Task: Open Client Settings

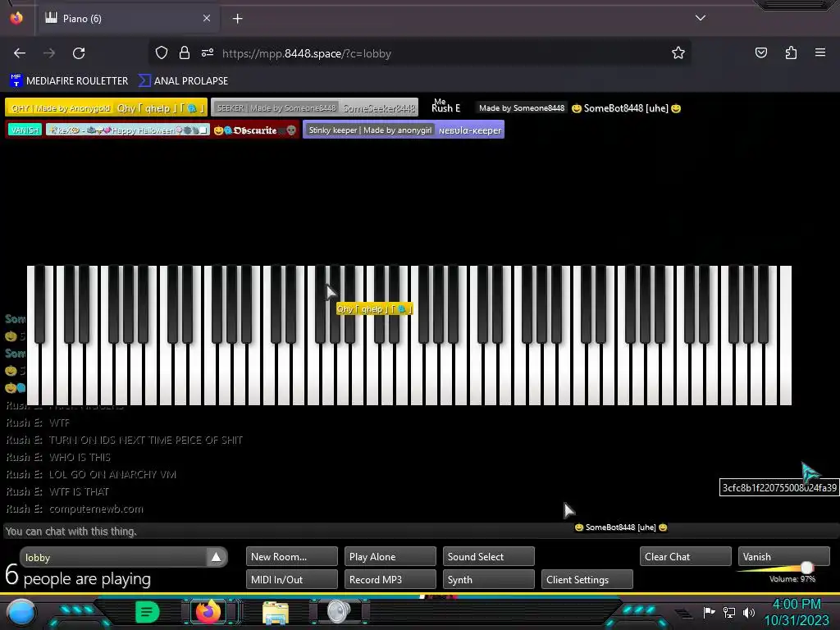Action: tap(587, 580)
